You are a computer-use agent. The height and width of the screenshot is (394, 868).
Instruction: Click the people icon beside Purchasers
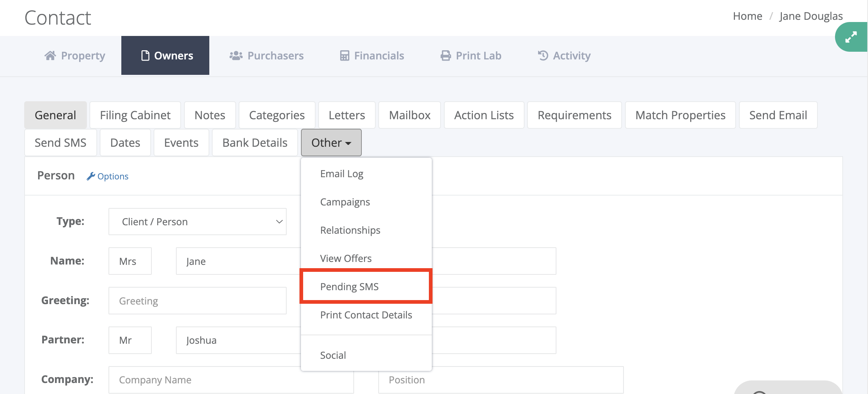[236, 55]
